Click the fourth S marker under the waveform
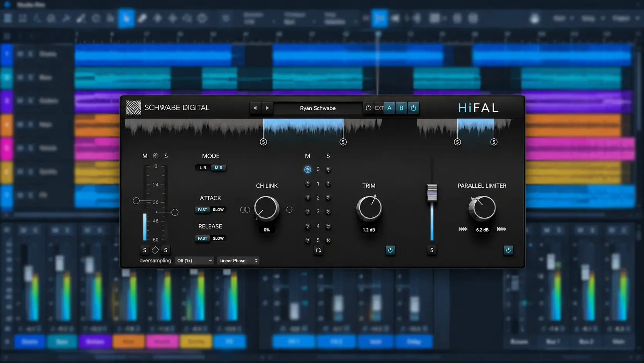644x363 pixels. click(494, 142)
